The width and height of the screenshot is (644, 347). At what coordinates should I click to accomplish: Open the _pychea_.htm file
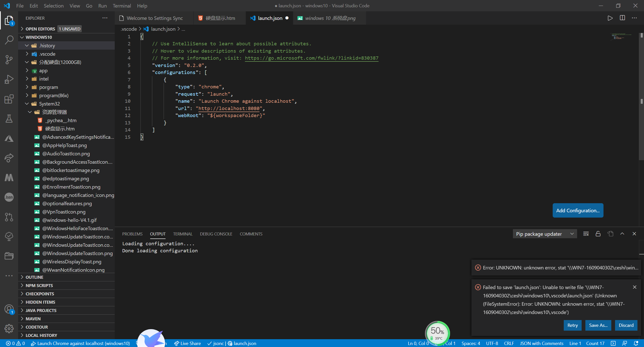[66, 120]
